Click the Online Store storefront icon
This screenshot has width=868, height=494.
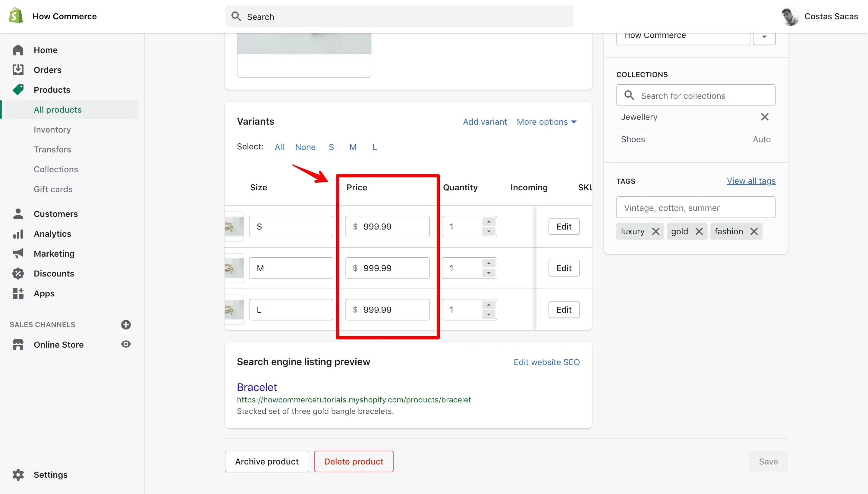coord(18,344)
